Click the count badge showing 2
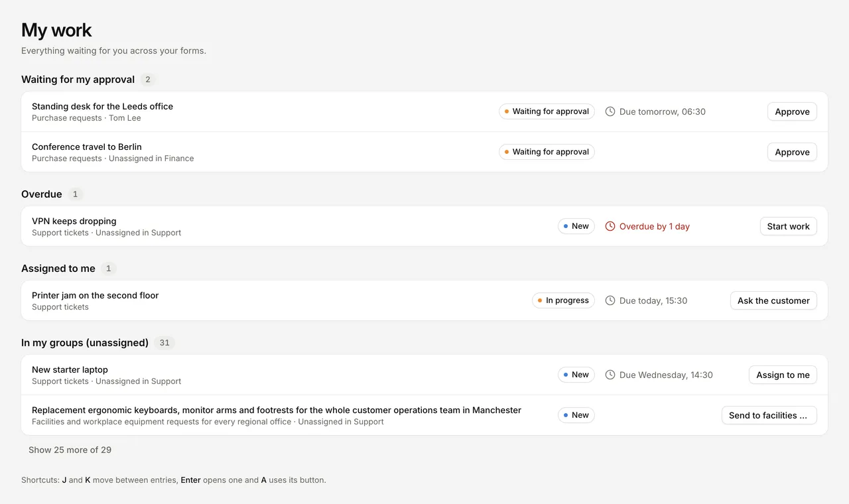The image size is (849, 504). (148, 80)
